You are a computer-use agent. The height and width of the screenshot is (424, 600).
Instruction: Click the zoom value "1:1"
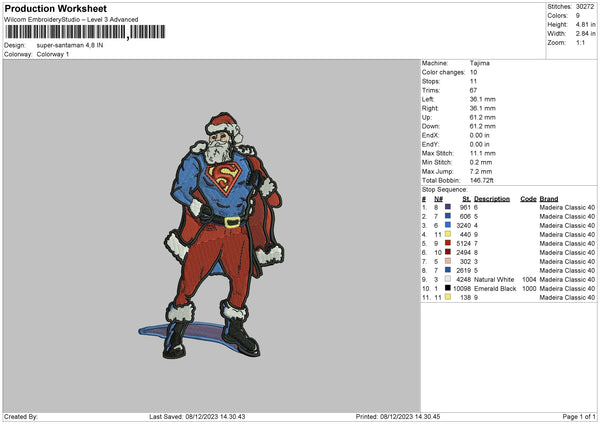coord(580,42)
